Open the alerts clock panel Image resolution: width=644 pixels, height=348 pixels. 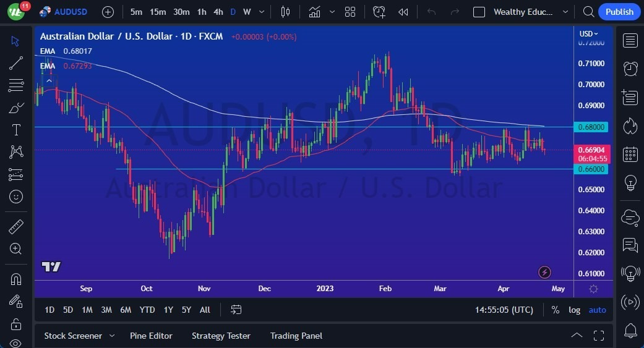pyautogui.click(x=630, y=69)
